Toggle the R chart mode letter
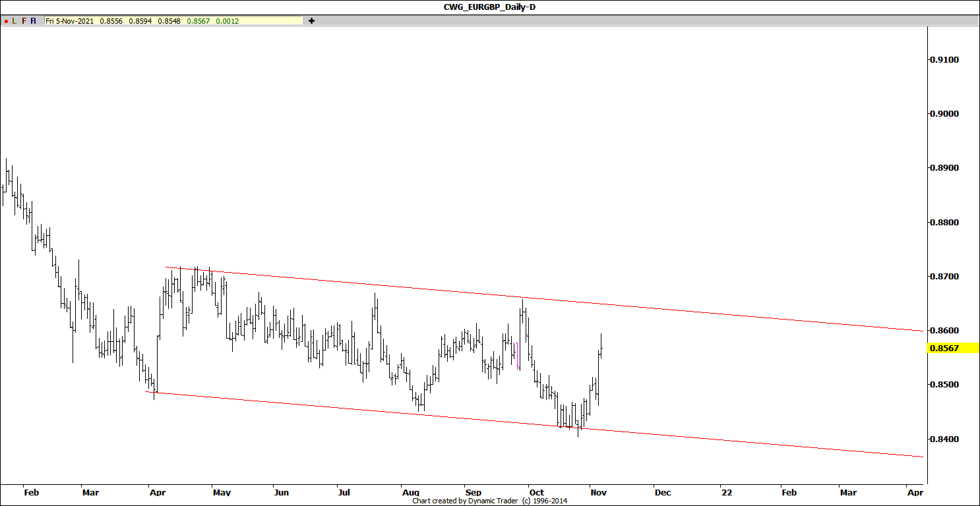The width and height of the screenshot is (980, 506). (x=34, y=21)
